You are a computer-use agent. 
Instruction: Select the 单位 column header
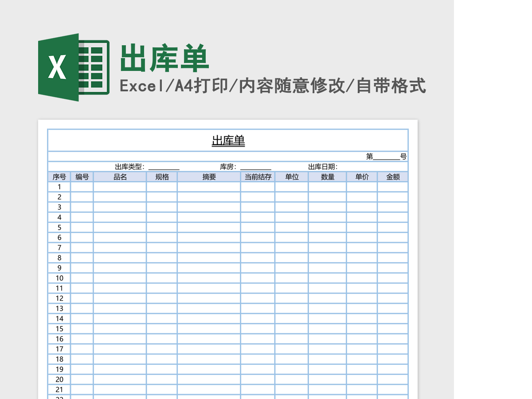coord(292,177)
